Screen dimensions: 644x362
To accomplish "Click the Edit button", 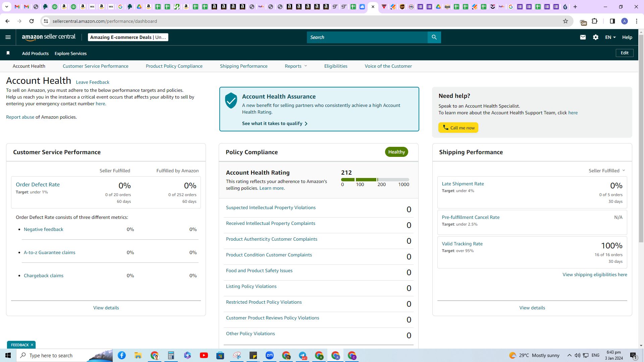I will [x=625, y=53].
